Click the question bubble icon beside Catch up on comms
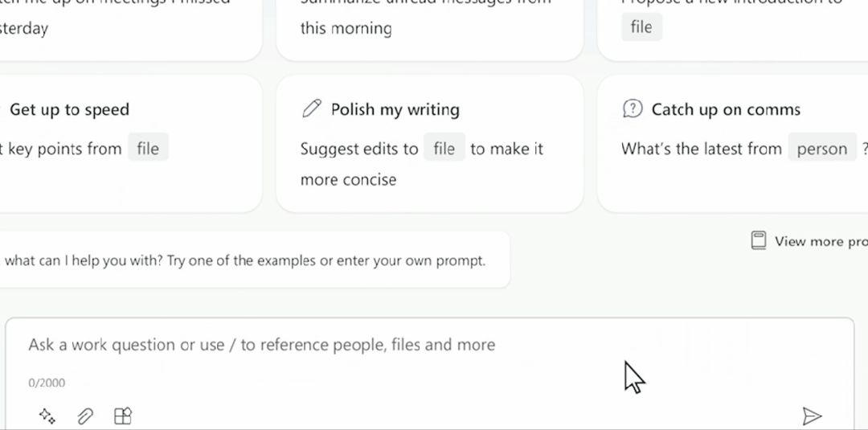 (633, 109)
